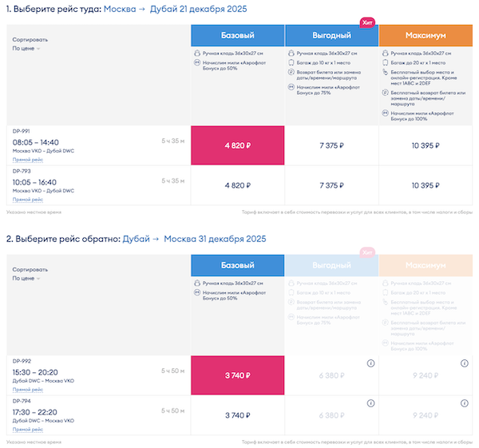Click the hand luggage icon under outbound Базовый
This screenshot has width=479, height=448.
197,53
